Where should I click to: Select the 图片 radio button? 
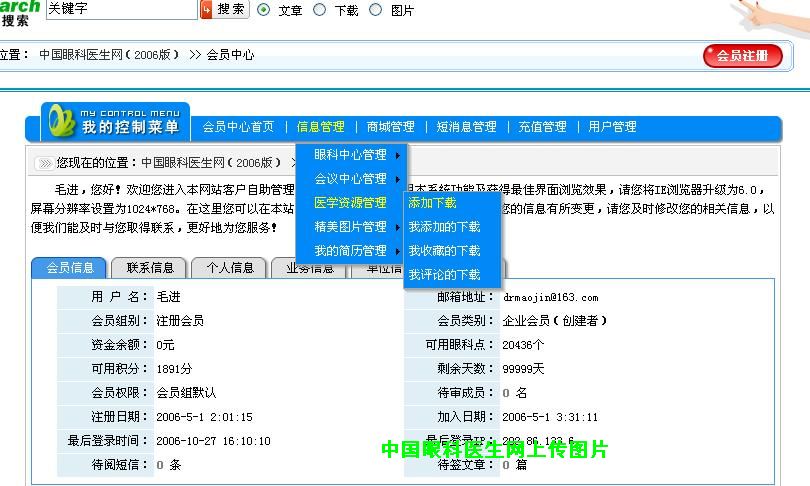point(376,10)
